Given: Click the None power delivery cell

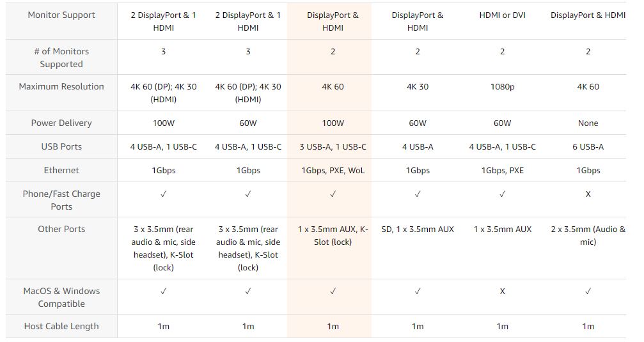Looking at the screenshot, I should [x=588, y=123].
